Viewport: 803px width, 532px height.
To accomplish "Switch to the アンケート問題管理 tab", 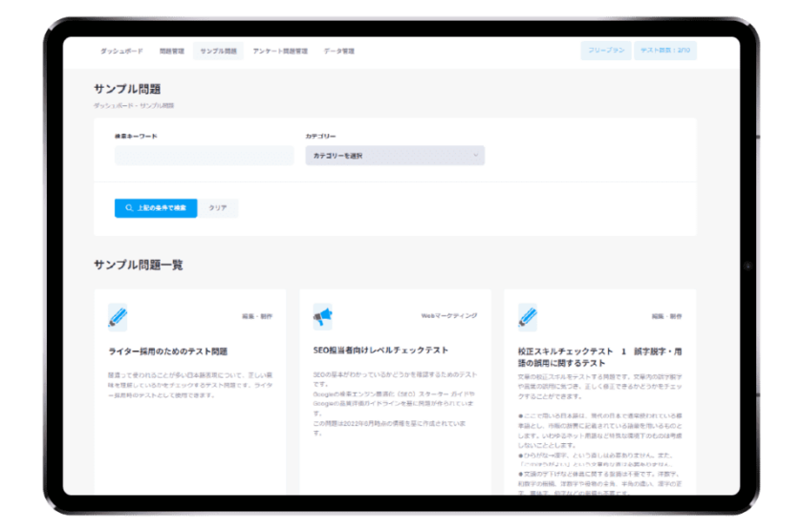I will (x=280, y=51).
